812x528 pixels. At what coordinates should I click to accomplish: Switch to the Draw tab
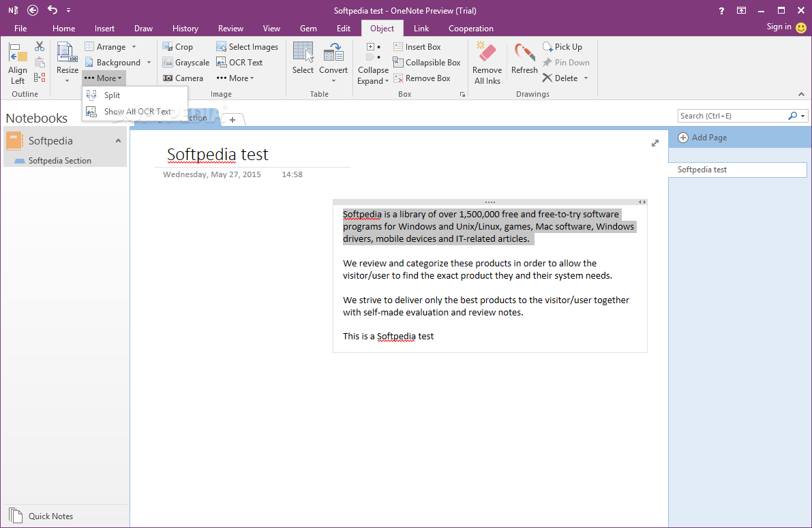(x=143, y=29)
